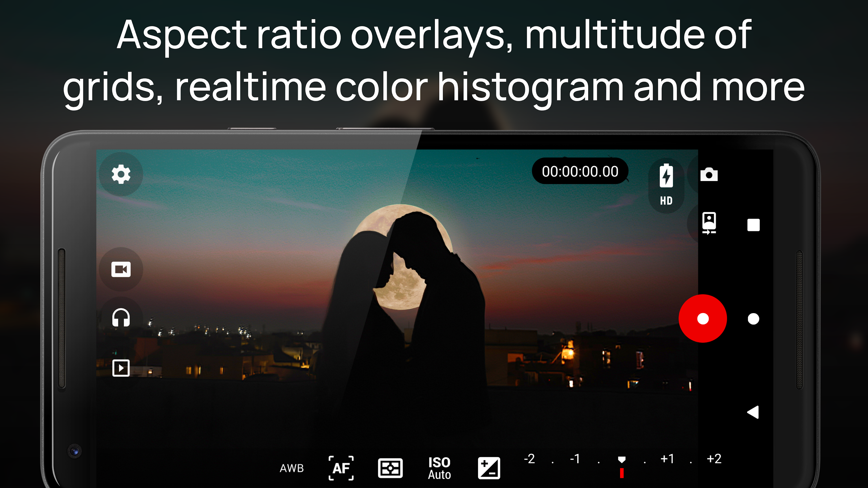This screenshot has height=488, width=868.
Task: Tap the Android circle home button
Action: click(x=753, y=319)
